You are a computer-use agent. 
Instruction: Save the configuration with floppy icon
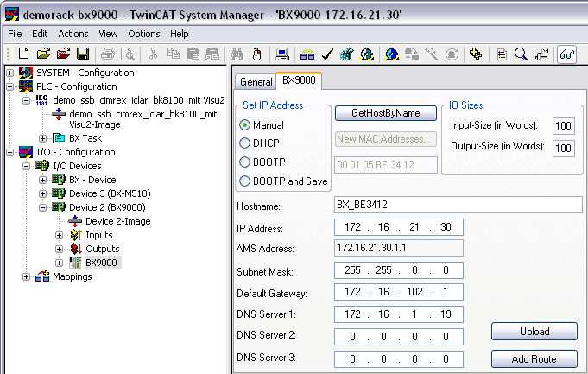point(83,54)
